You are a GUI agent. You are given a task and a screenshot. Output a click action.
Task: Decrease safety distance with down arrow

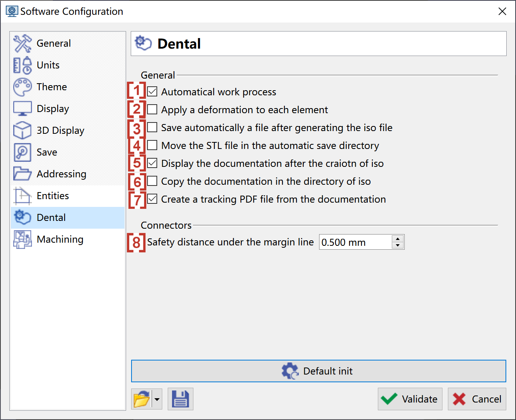click(x=398, y=245)
